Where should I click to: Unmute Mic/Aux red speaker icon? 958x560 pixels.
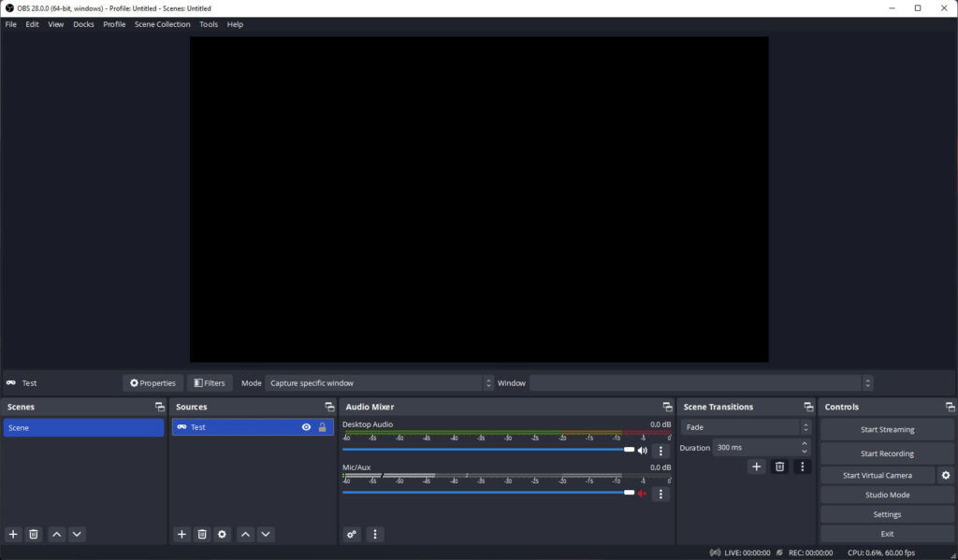[x=642, y=494]
